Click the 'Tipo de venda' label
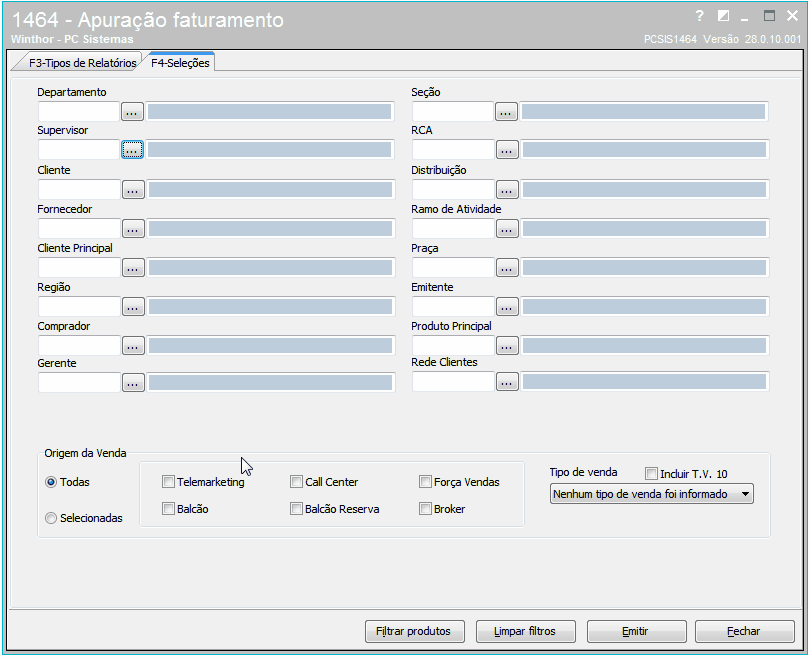This screenshot has width=811, height=658. 583,473
